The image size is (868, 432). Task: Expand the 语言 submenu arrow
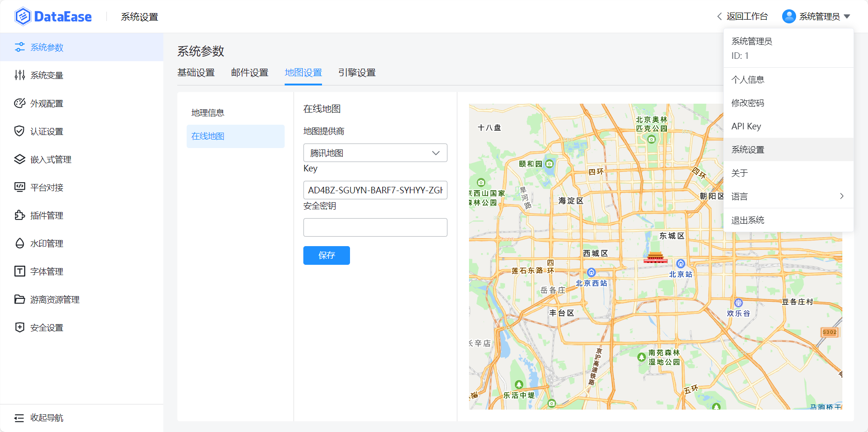coord(842,196)
